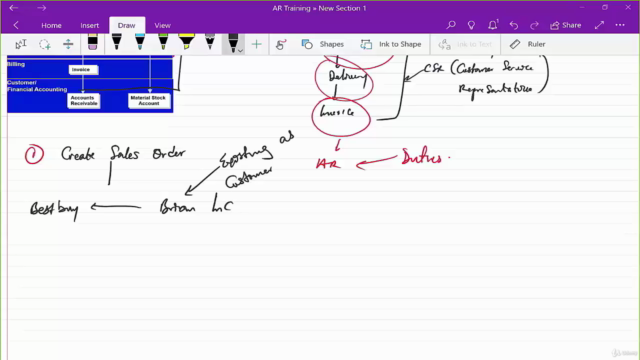View notifications bell

pos(493,25)
